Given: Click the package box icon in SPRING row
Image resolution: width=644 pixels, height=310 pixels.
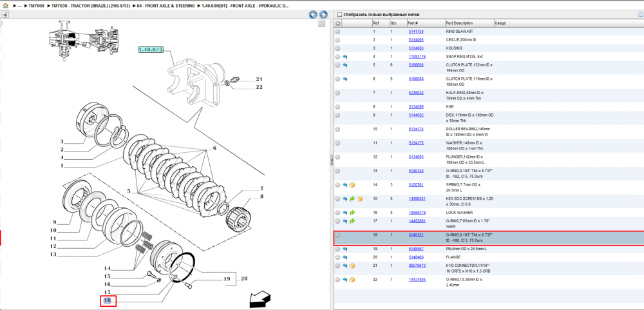Looking at the screenshot, I should click(352, 185).
